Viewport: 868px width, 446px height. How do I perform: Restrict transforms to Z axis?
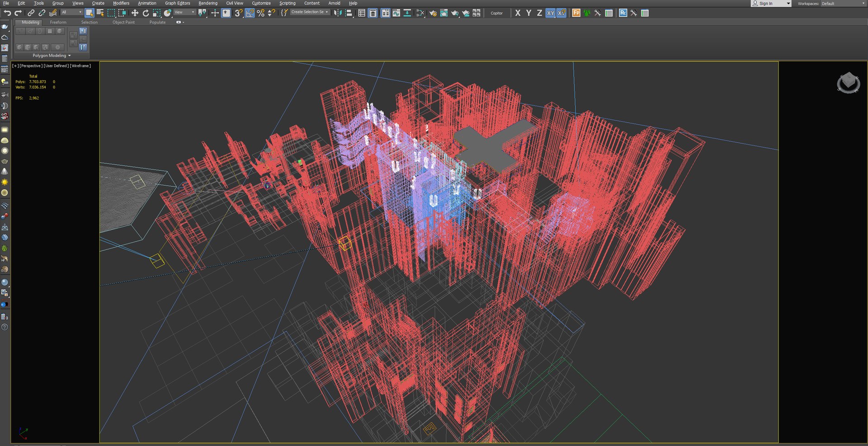(x=539, y=13)
